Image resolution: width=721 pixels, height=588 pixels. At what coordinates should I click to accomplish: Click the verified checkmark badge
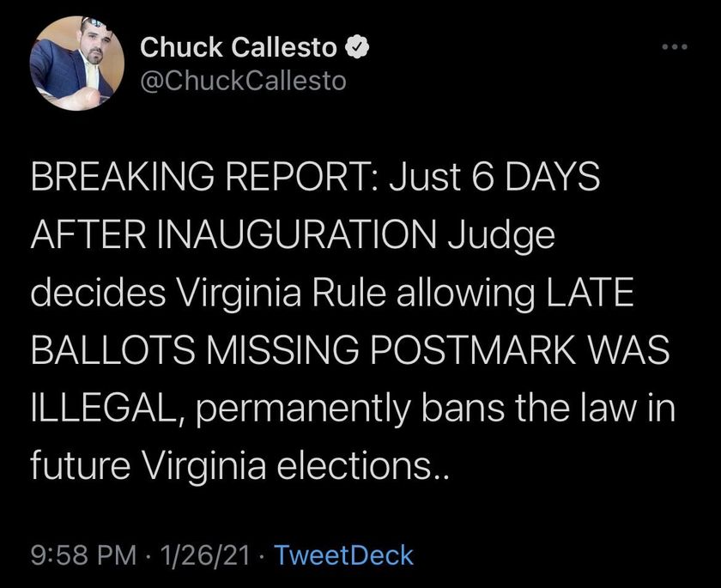coord(357,47)
